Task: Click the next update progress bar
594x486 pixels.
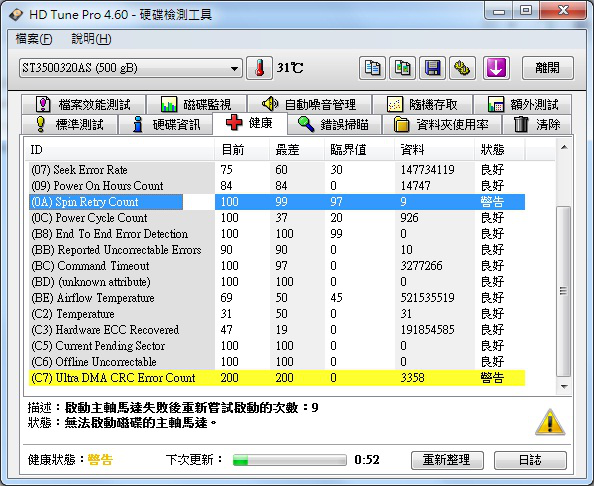Action: point(290,460)
